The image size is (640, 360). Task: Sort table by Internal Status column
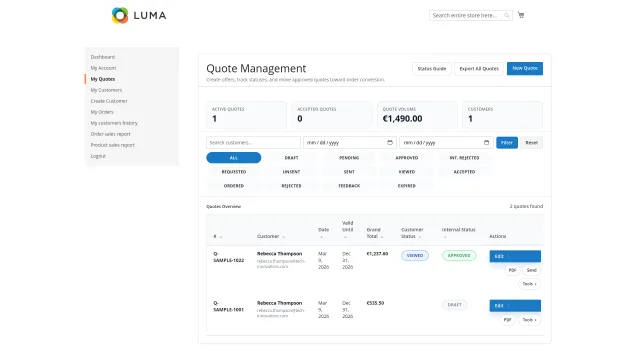[458, 233]
